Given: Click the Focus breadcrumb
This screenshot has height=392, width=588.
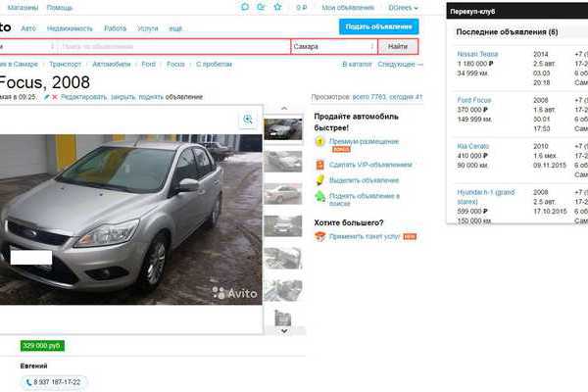Looking at the screenshot, I should pos(175,64).
